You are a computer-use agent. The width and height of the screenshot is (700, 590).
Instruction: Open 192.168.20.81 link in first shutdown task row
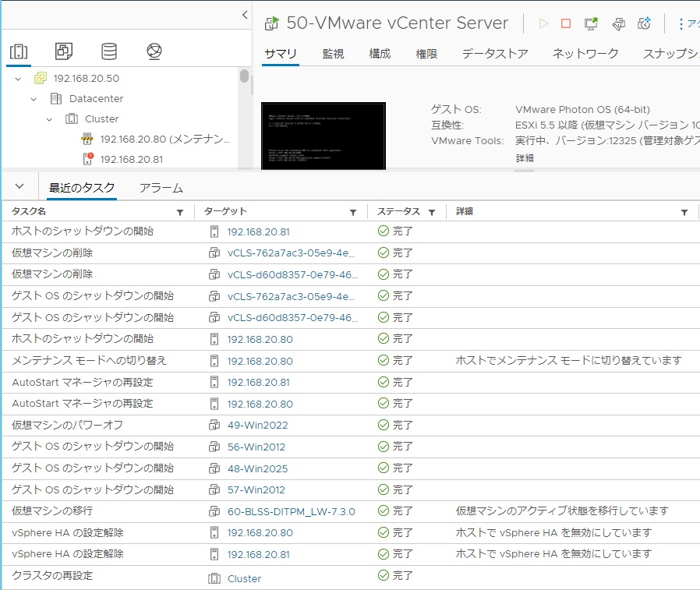(x=259, y=232)
